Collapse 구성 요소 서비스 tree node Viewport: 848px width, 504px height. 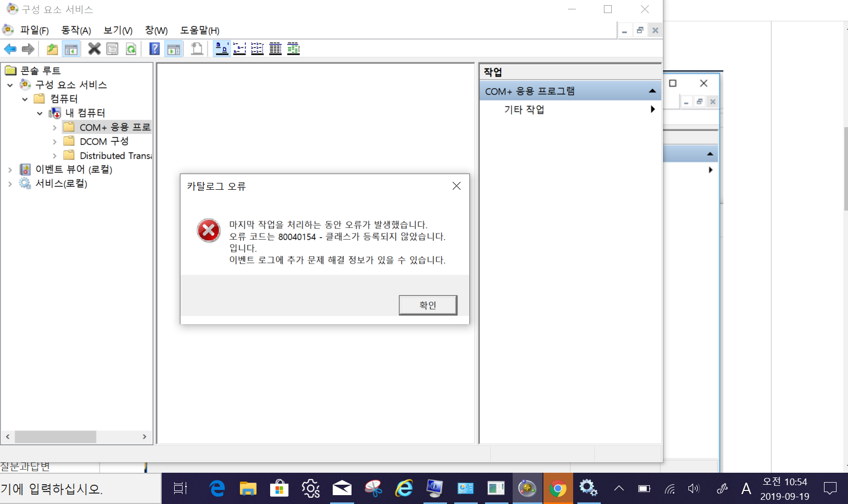[x=10, y=85]
